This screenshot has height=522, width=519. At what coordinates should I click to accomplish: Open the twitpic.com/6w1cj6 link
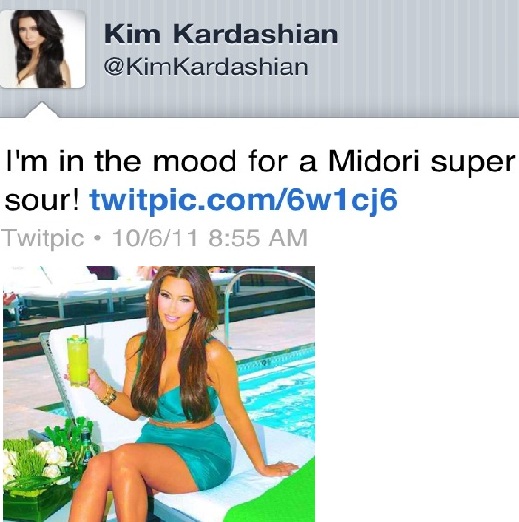(244, 200)
